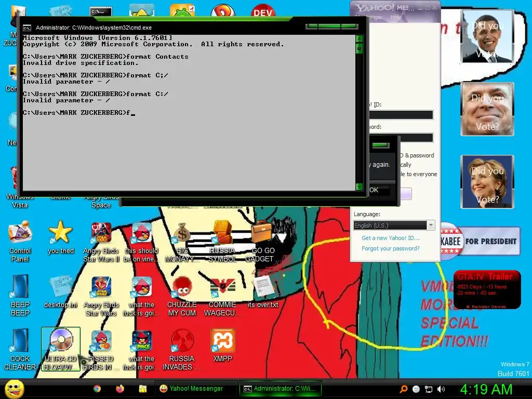Click the cmd title bar system icon
The width and height of the screenshot is (532, 399).
(27, 28)
